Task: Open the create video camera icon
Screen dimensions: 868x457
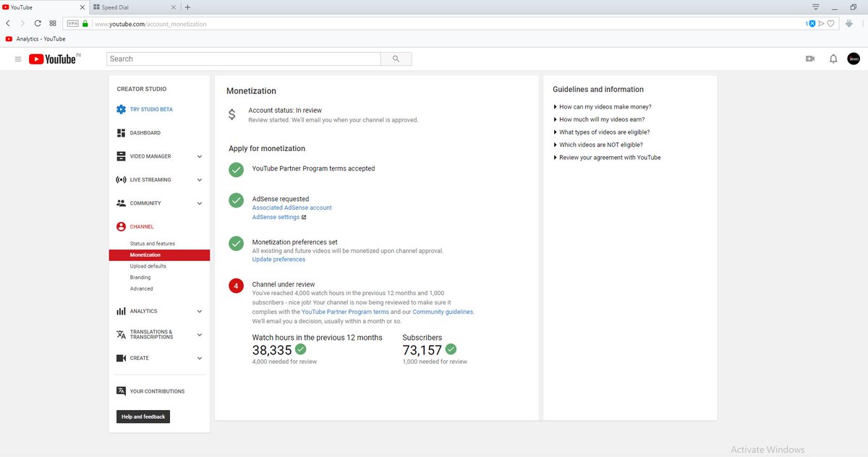Action: tap(810, 59)
